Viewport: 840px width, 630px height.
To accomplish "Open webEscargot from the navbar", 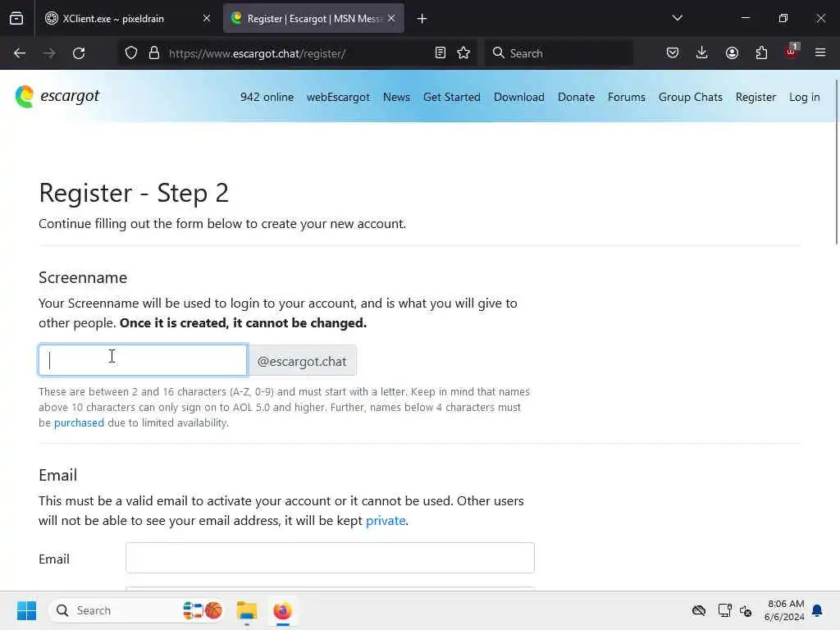I will tap(338, 97).
